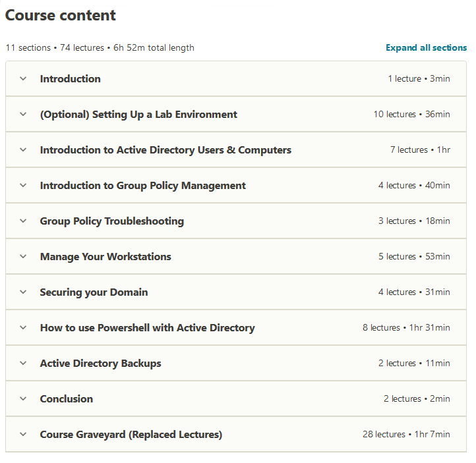Click the Expand all sections link
Screen dimensions: 476x463
[426, 47]
